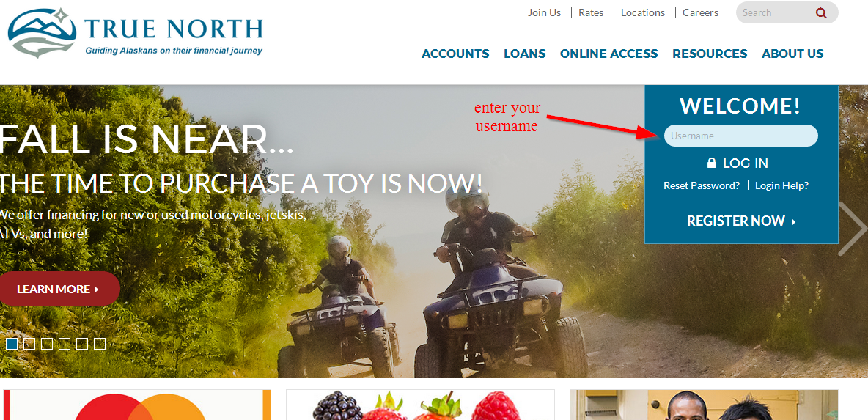Image resolution: width=868 pixels, height=420 pixels.
Task: Open the Rates link in header
Action: (591, 12)
